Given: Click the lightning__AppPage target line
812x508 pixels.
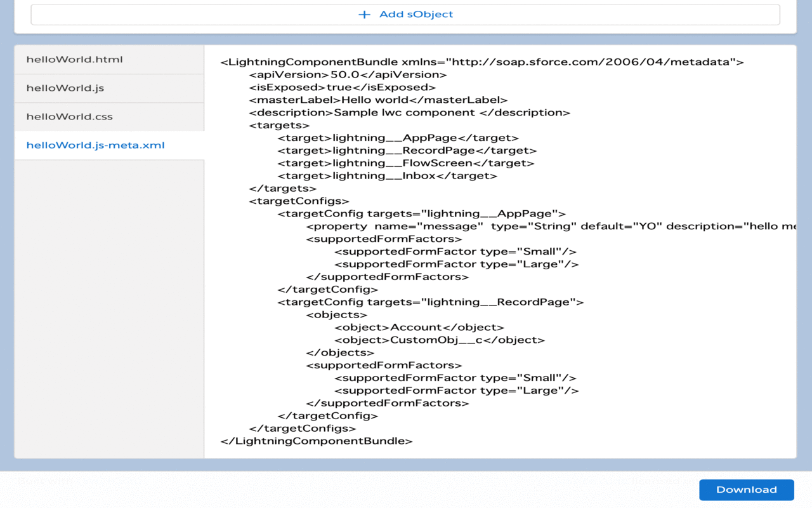Looking at the screenshot, I should [x=398, y=138].
